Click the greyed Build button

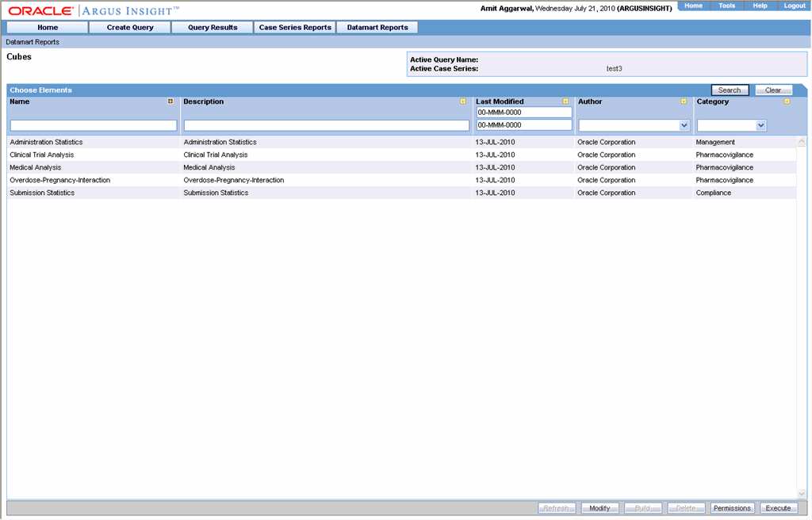click(x=642, y=508)
